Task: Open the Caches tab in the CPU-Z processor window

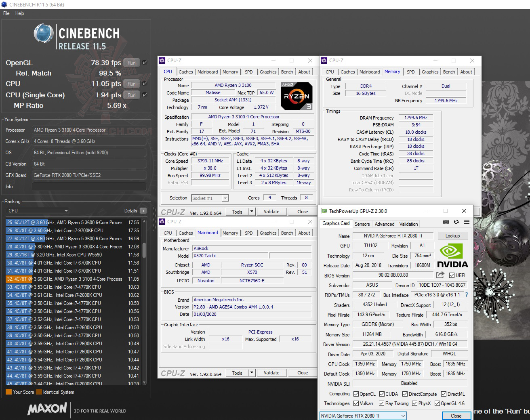Action: pos(186,72)
